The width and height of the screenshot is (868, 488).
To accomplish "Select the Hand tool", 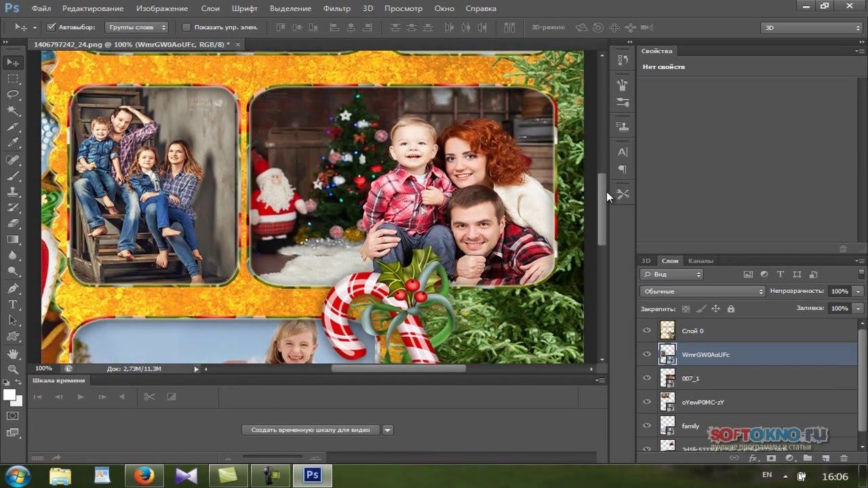I will click(x=13, y=353).
